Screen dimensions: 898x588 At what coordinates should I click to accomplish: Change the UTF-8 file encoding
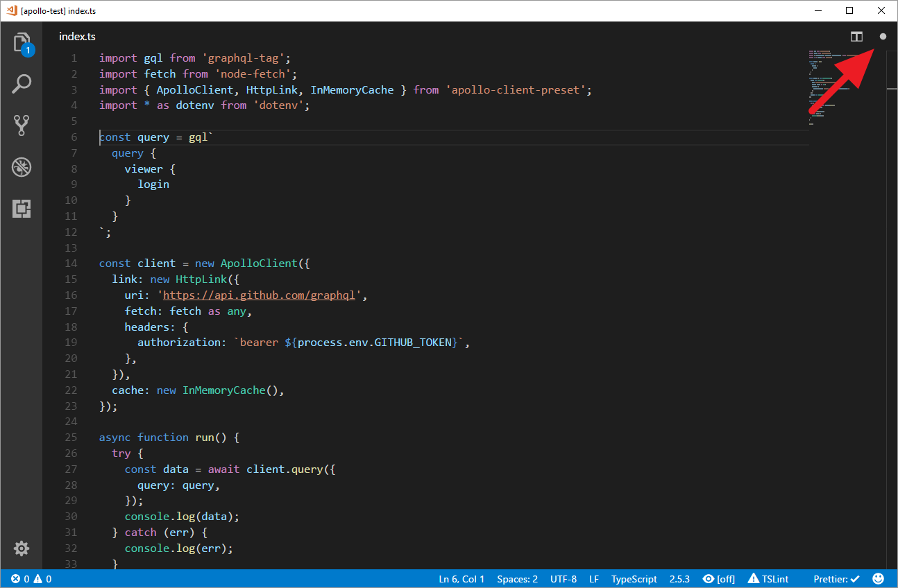[564, 578]
